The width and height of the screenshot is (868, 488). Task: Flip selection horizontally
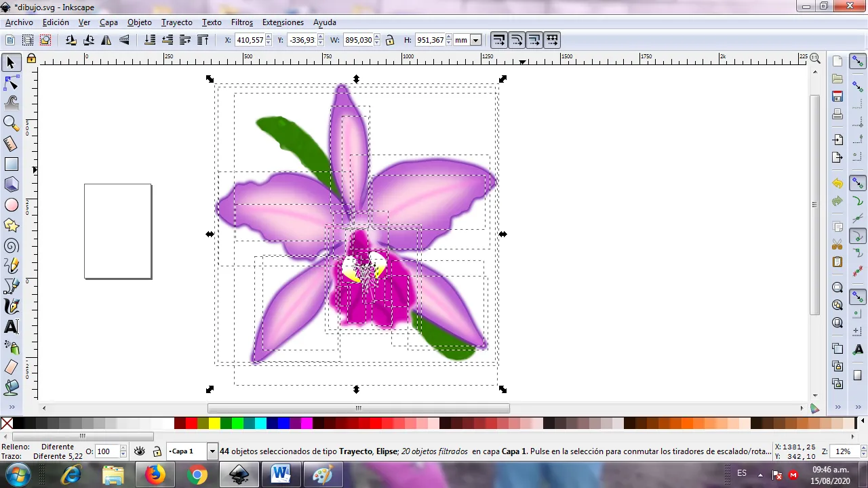[x=106, y=41]
